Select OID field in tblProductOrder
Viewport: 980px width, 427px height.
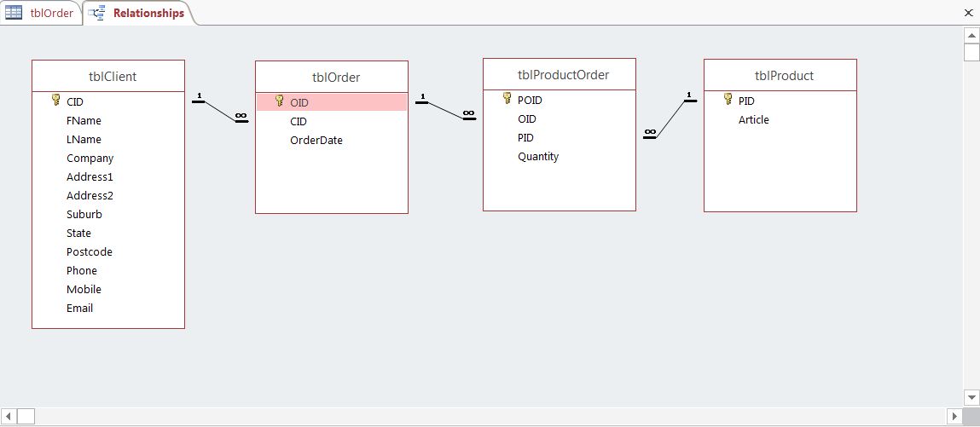pos(527,118)
